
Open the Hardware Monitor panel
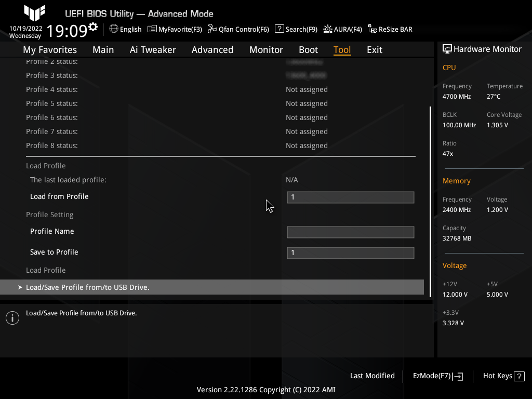click(x=482, y=49)
